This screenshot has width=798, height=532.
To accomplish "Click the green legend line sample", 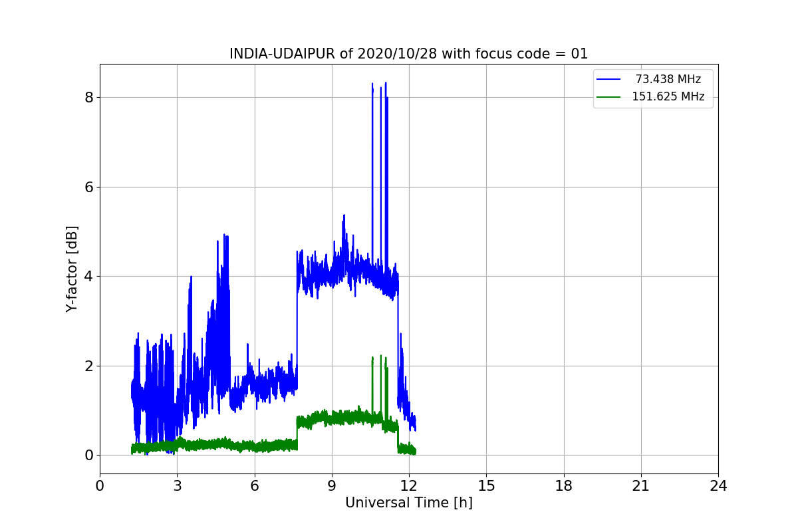I will (x=608, y=96).
